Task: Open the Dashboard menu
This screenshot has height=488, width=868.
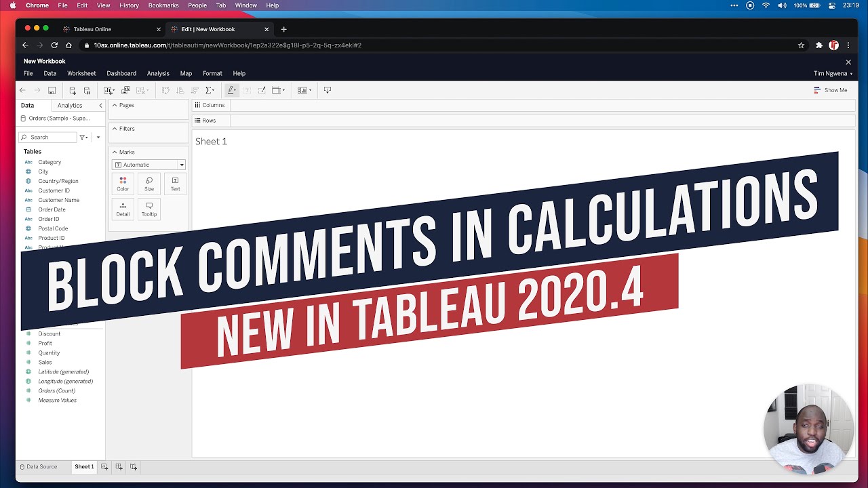Action: 121,73
